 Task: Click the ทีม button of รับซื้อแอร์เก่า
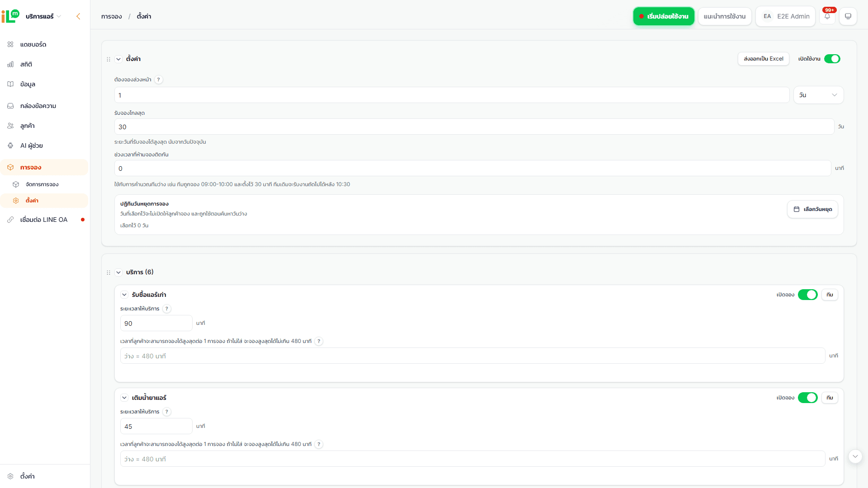tap(830, 295)
